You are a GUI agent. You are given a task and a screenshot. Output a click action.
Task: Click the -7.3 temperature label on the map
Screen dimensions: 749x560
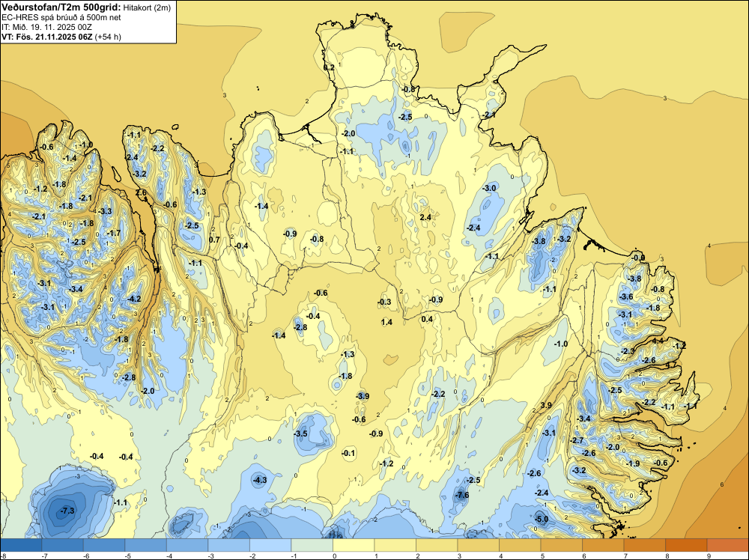click(x=67, y=511)
